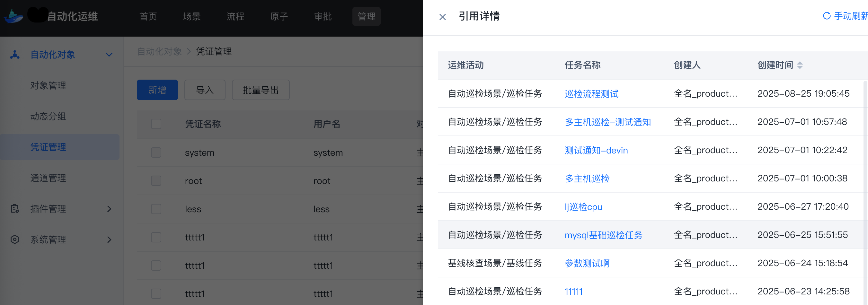Sort by 创建时间 using sort arrows

point(800,65)
